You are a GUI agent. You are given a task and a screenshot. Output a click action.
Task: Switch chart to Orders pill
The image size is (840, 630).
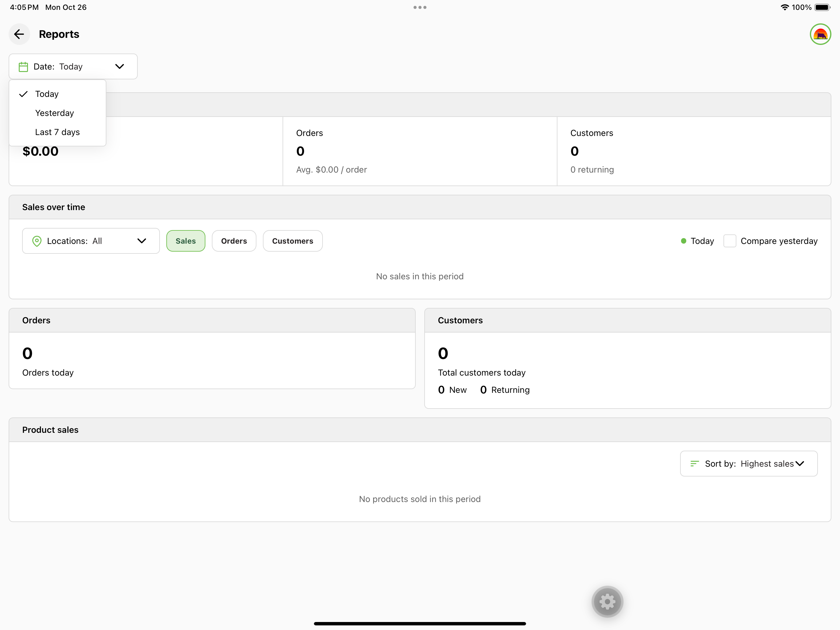click(x=234, y=241)
